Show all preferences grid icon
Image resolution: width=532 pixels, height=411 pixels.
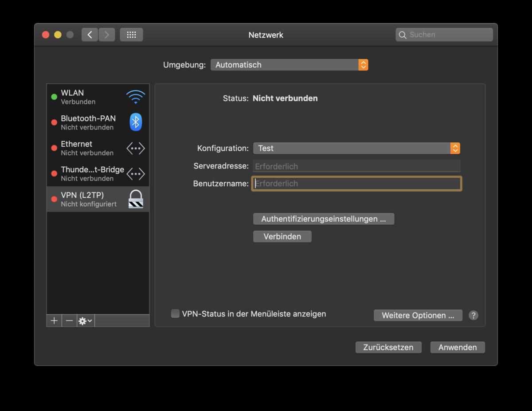(x=131, y=35)
